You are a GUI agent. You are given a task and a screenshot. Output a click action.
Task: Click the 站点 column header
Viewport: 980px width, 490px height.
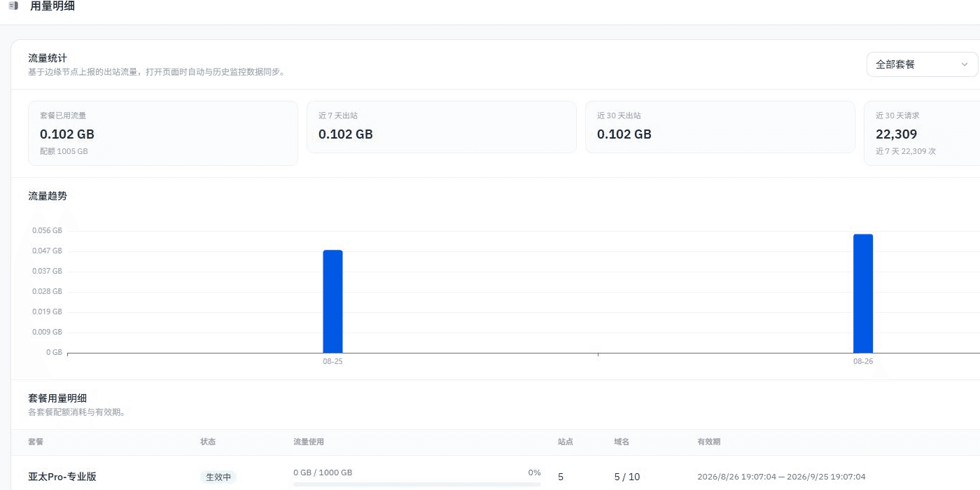click(566, 442)
